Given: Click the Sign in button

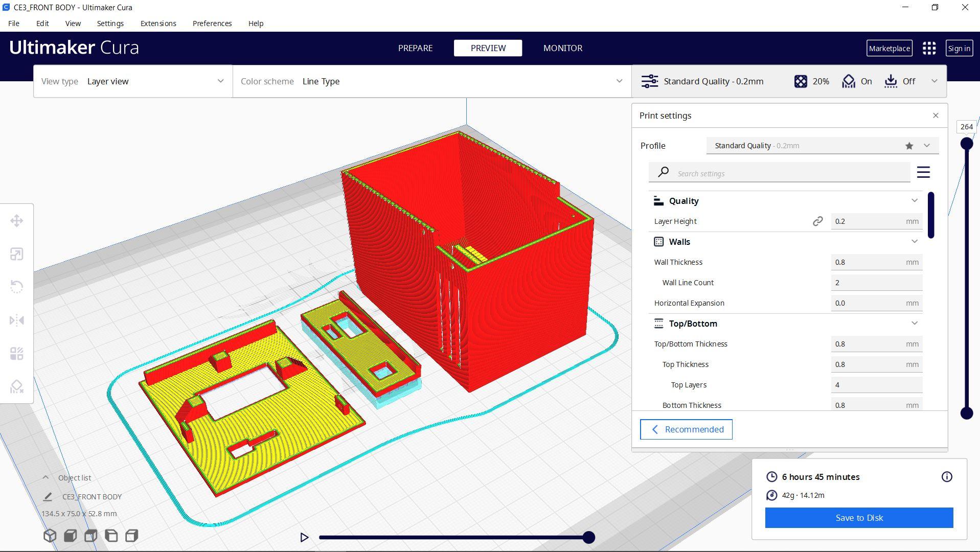Looking at the screenshot, I should tap(959, 48).
